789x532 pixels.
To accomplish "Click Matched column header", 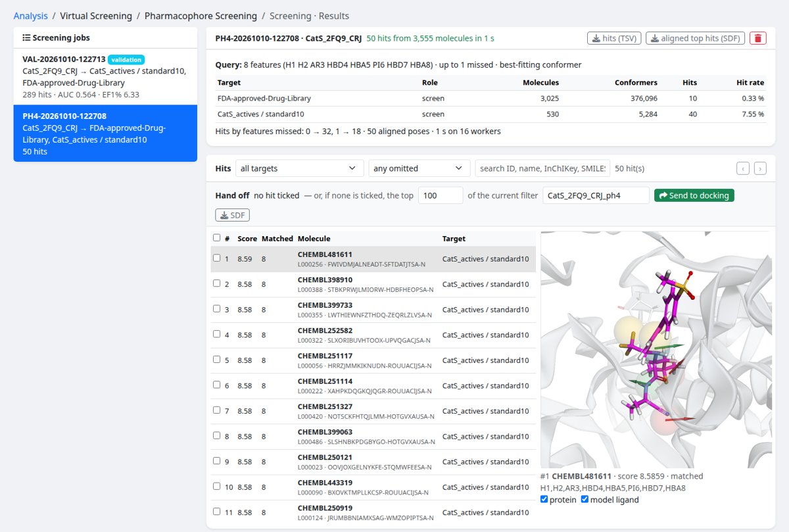I will click(x=277, y=239).
